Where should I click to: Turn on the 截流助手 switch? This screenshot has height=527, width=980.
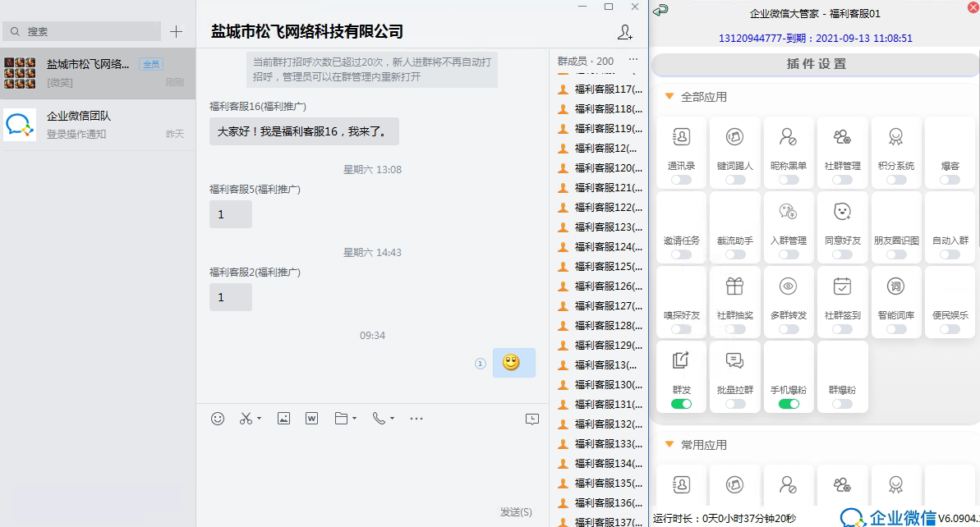[x=735, y=254]
